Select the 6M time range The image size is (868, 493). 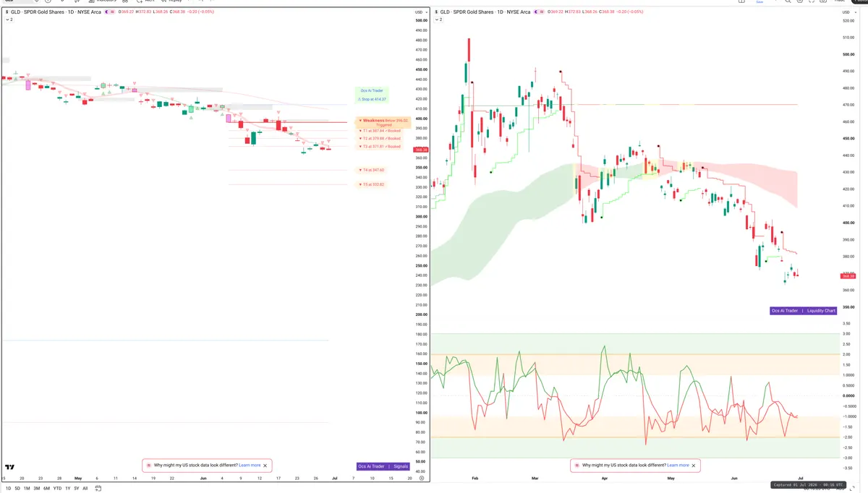tap(46, 489)
